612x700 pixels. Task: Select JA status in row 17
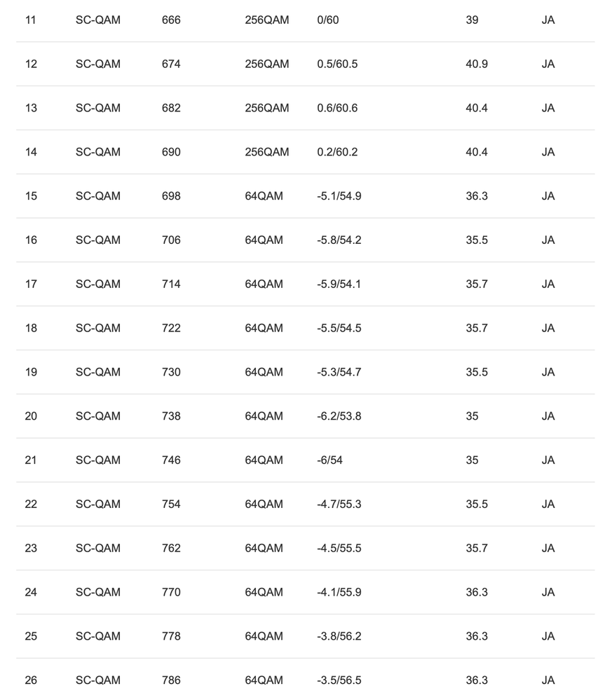pos(548,284)
